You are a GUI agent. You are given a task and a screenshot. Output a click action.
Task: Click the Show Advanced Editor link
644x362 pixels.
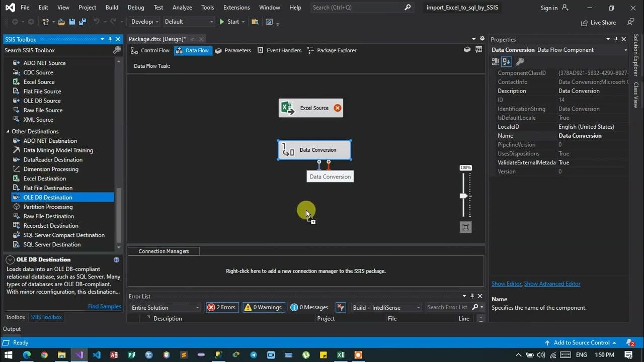coord(552,284)
